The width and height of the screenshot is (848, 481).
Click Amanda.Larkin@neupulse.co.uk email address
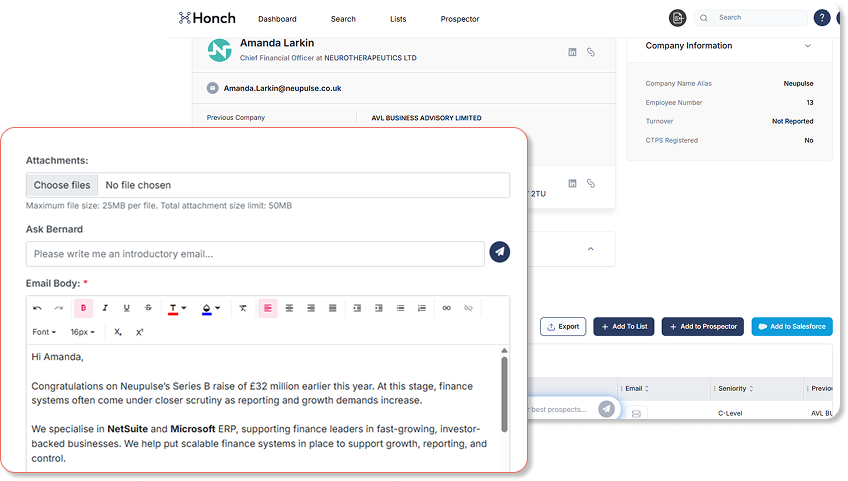(282, 88)
